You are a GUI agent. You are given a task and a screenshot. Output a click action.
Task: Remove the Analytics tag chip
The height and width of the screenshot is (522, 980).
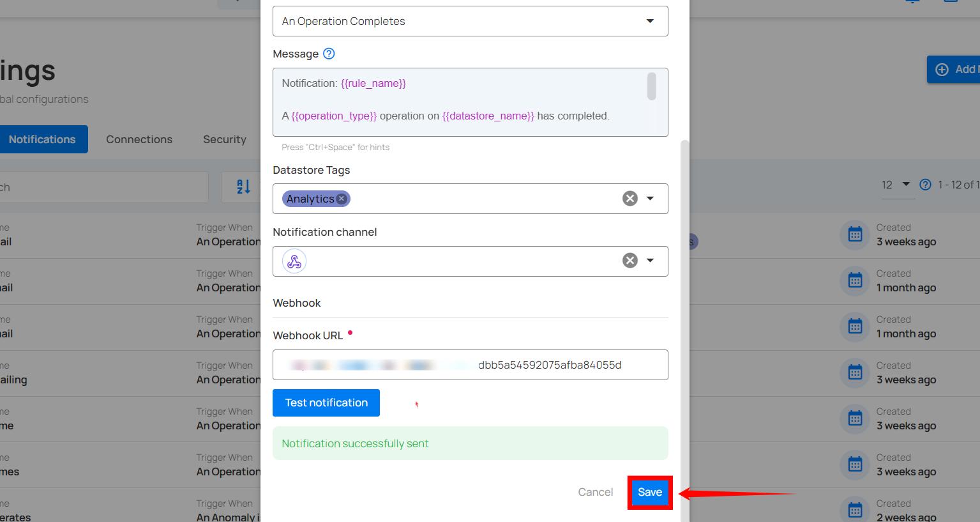[342, 199]
